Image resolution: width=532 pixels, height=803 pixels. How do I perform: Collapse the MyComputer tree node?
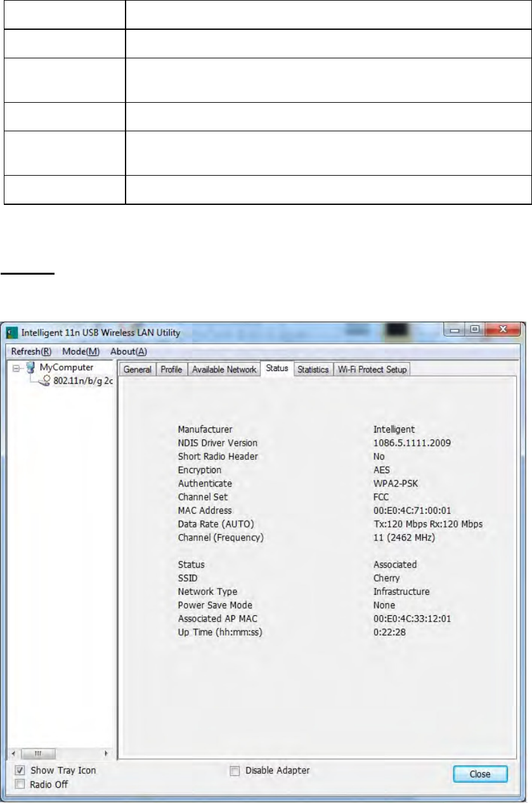point(16,369)
